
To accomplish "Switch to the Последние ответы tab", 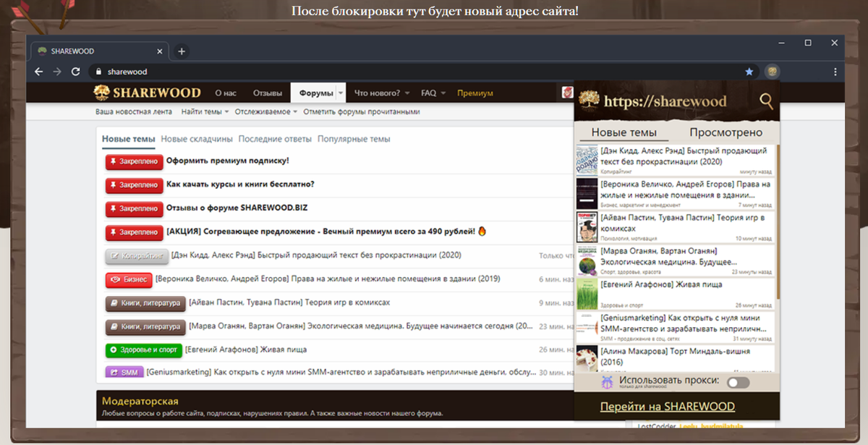I will 275,139.
